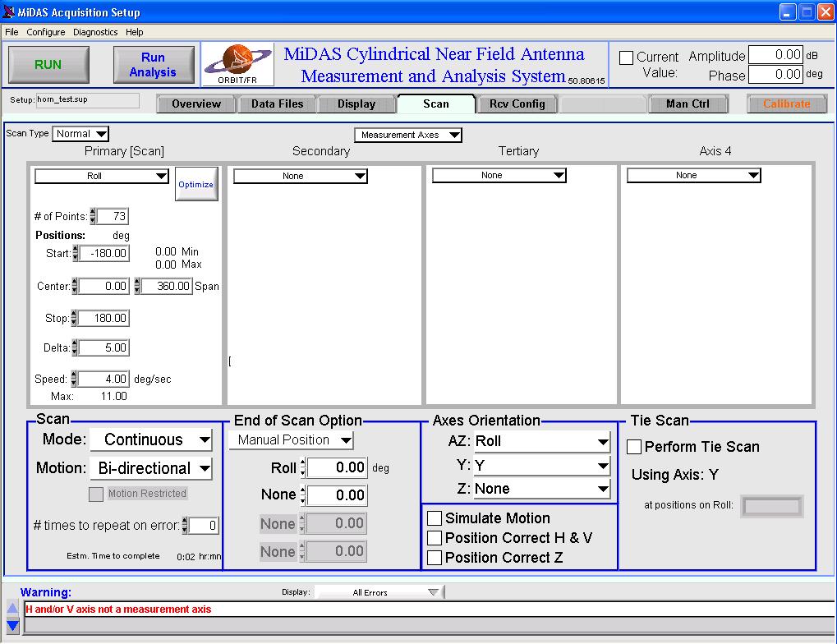
Task: Select the Scan tab
Action: (x=436, y=103)
